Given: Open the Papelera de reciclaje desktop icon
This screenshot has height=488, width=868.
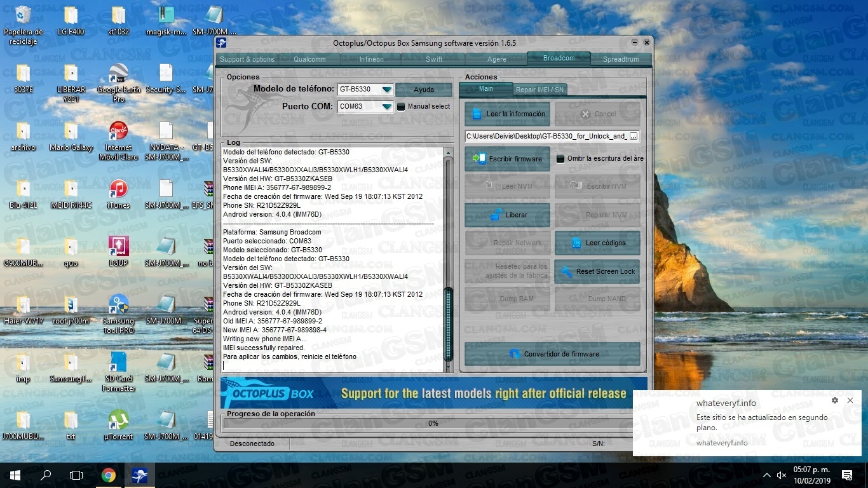Looking at the screenshot, I should pos(23,25).
